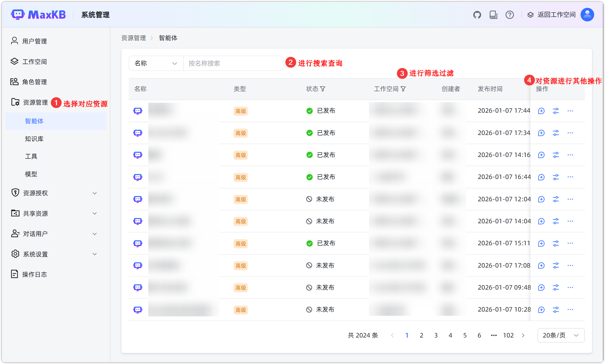Open the MaxKB GitHub repository icon

(x=477, y=14)
